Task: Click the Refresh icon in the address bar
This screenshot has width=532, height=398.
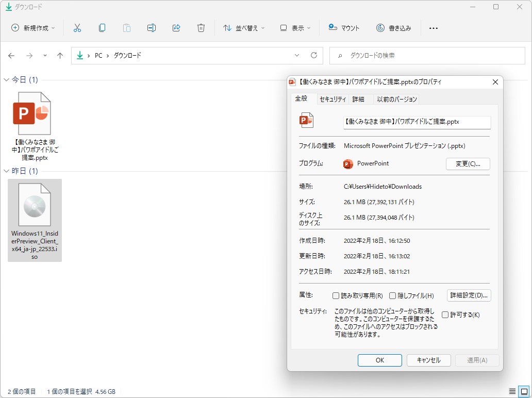Action: coord(313,55)
